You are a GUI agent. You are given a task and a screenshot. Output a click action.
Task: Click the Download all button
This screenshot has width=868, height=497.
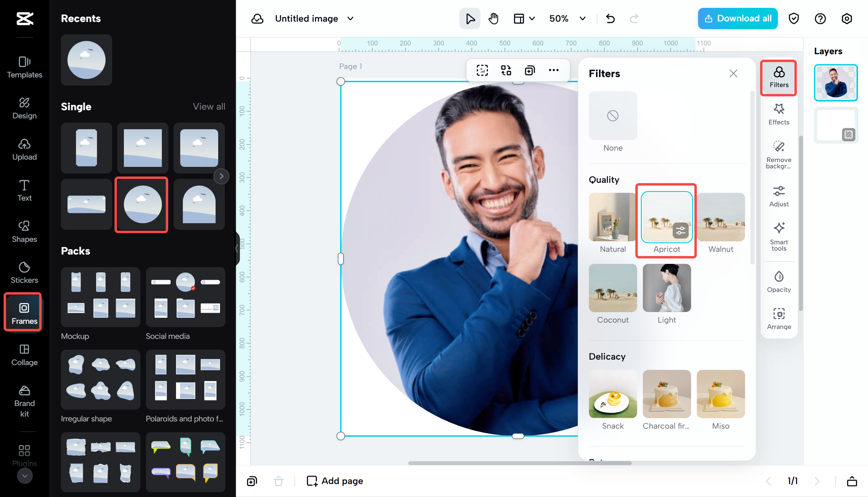(737, 18)
